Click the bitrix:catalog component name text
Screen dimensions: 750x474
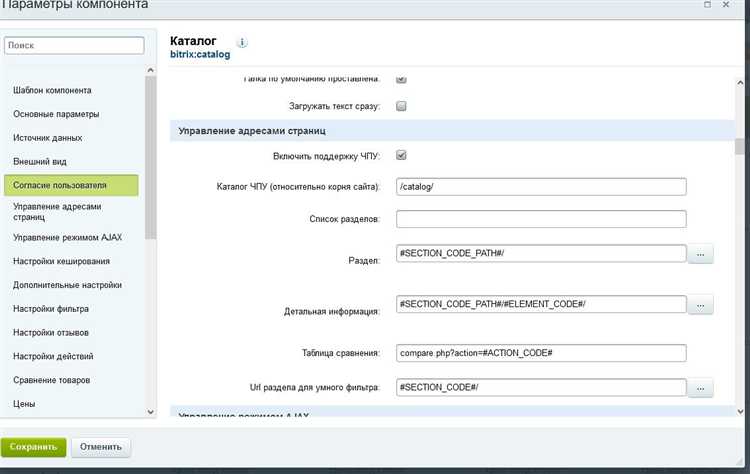tap(200, 55)
